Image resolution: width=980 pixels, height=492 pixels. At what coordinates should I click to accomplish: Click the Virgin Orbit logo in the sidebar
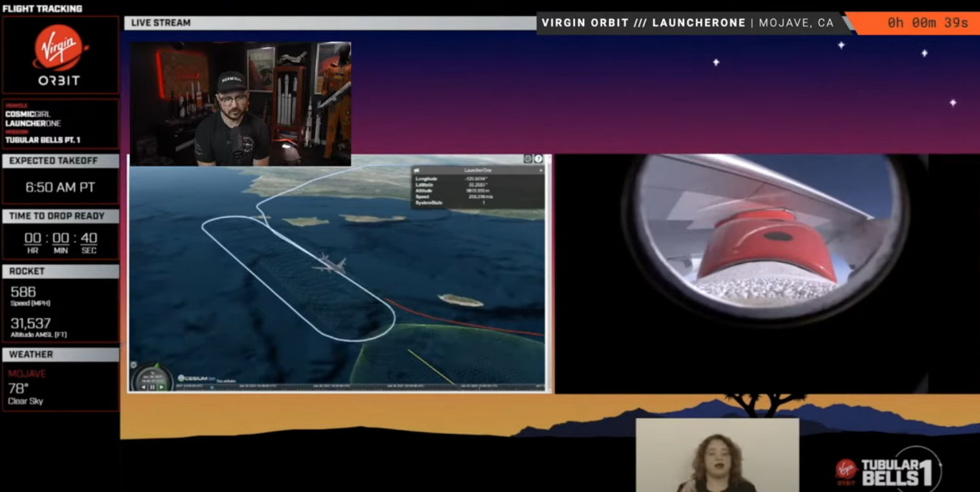click(x=60, y=55)
